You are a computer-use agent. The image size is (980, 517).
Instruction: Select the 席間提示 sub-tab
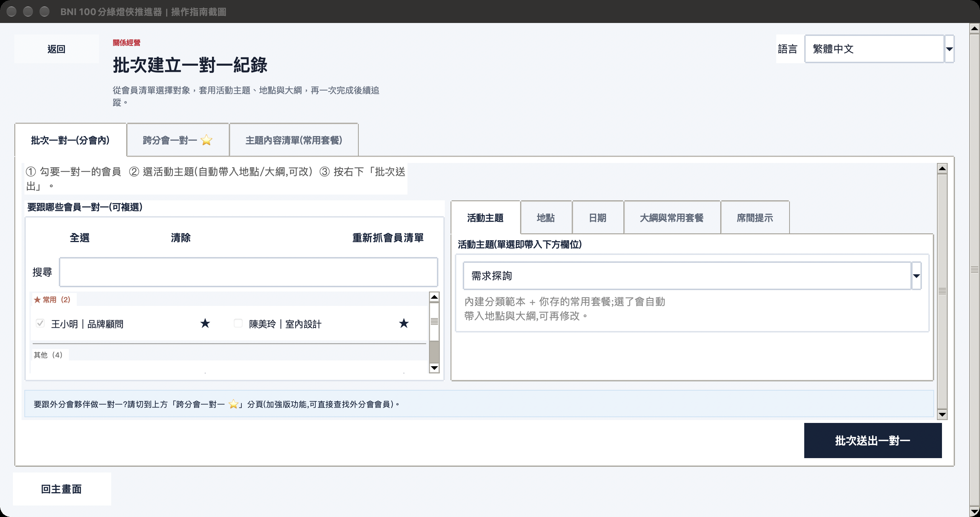tap(755, 218)
